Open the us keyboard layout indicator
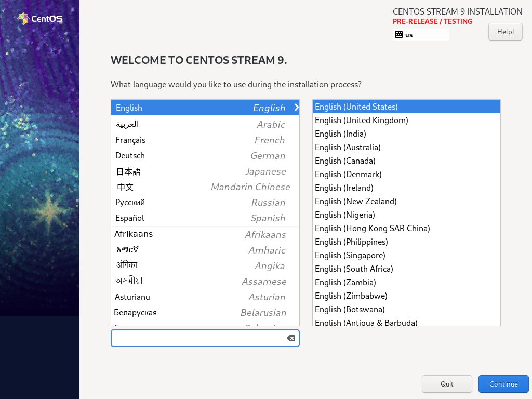Viewport: 532px width, 399px height. click(421, 35)
